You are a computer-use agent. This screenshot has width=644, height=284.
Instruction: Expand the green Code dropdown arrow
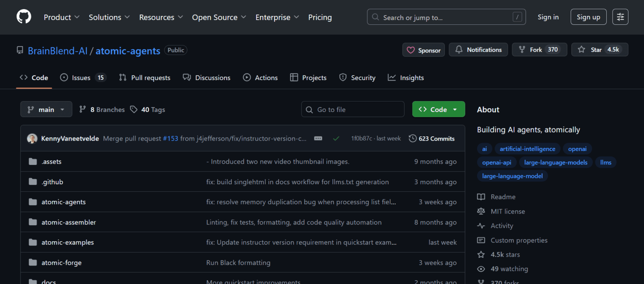click(x=455, y=109)
